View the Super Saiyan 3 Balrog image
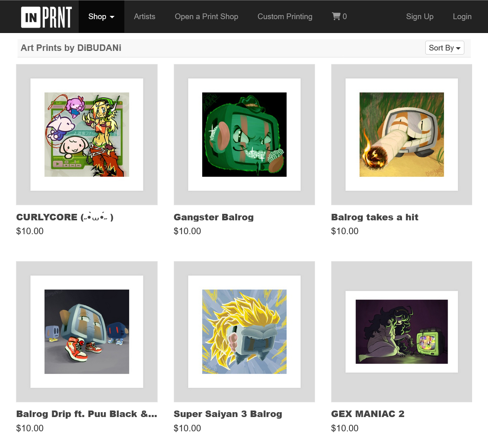 pos(244,332)
